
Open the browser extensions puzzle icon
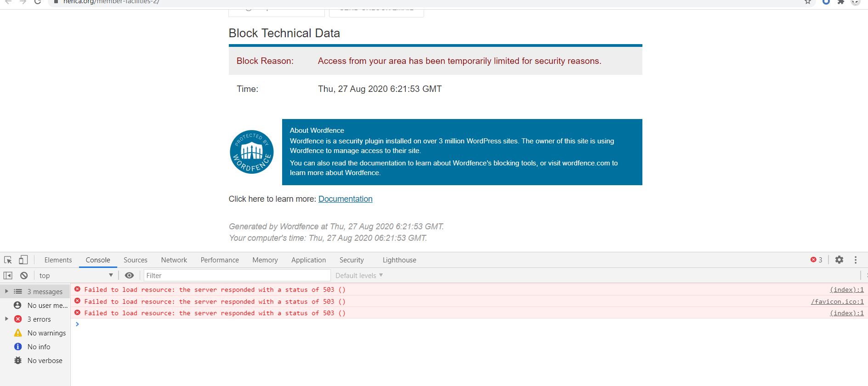(x=841, y=2)
